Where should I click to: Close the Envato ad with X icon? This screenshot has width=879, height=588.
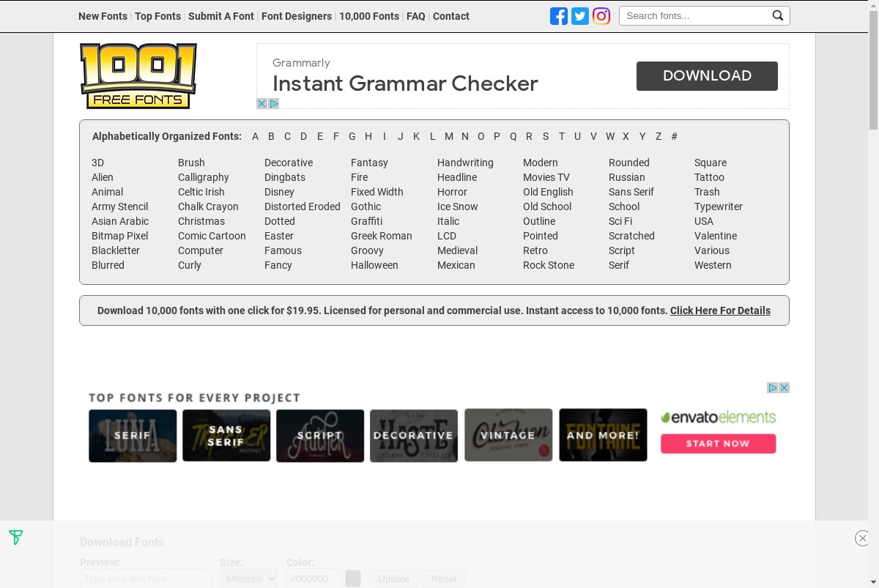tap(784, 387)
